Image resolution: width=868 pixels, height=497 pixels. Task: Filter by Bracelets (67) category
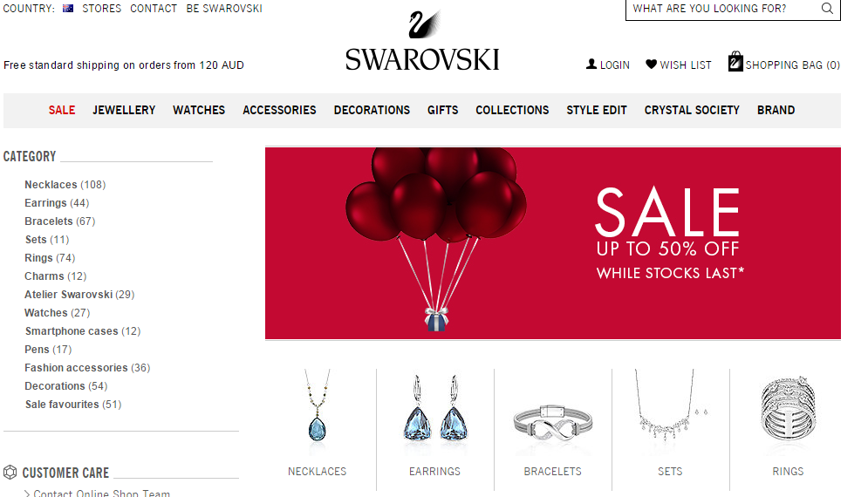pyautogui.click(x=60, y=221)
